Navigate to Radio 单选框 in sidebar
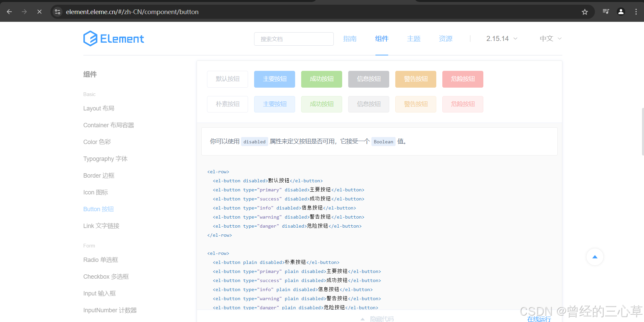The height and width of the screenshot is (322, 644). pos(100,260)
